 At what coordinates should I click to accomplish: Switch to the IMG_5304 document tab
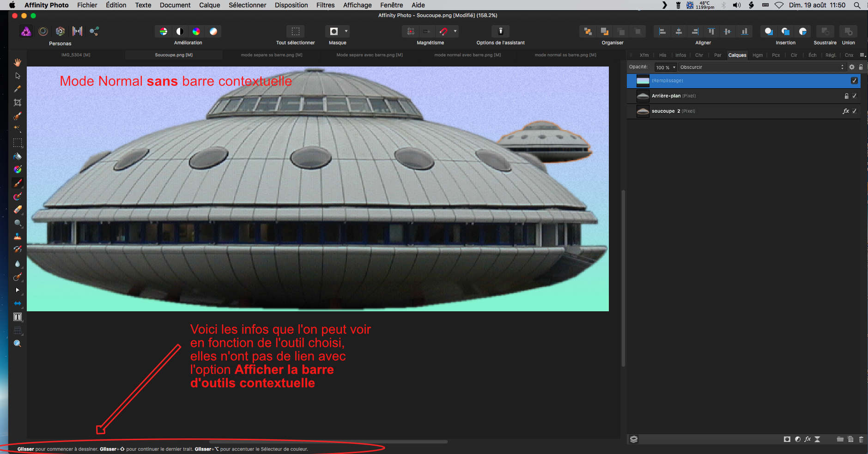(x=76, y=55)
